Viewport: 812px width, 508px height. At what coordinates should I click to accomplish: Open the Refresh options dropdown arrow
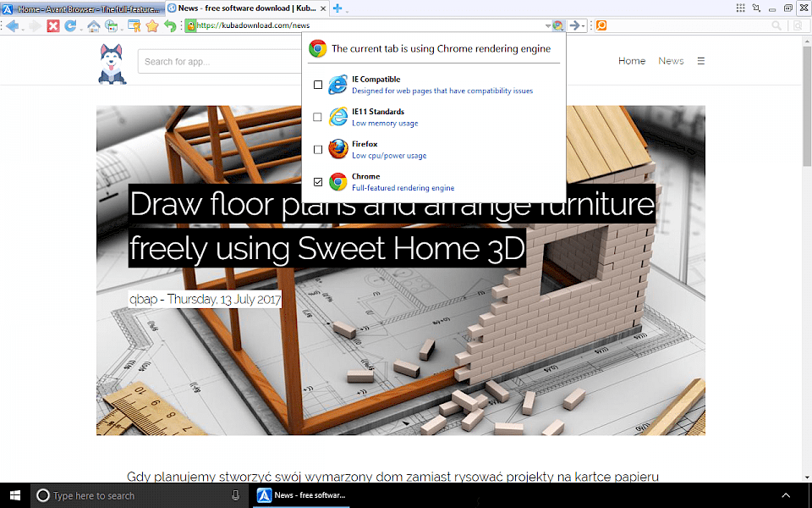pos(80,29)
